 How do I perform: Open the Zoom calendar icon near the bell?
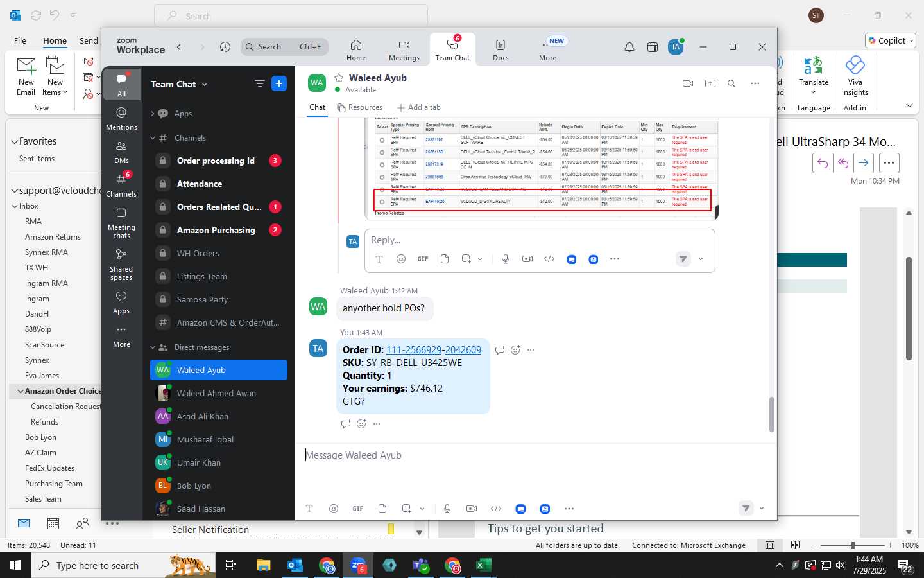tap(653, 47)
